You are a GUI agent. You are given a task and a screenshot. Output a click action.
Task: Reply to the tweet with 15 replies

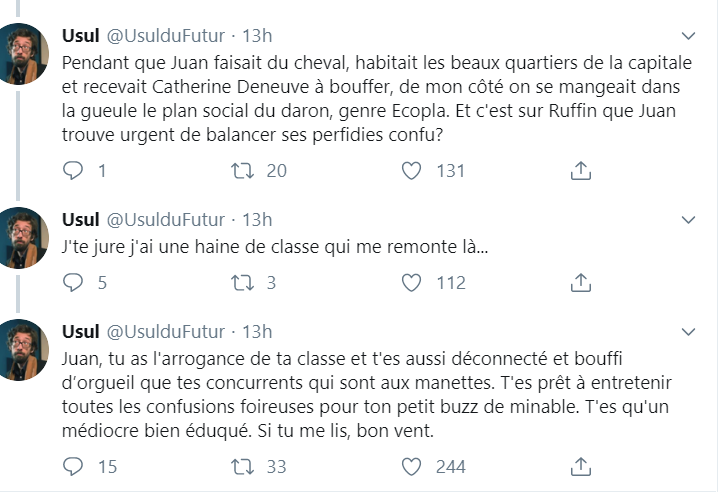[x=73, y=467]
